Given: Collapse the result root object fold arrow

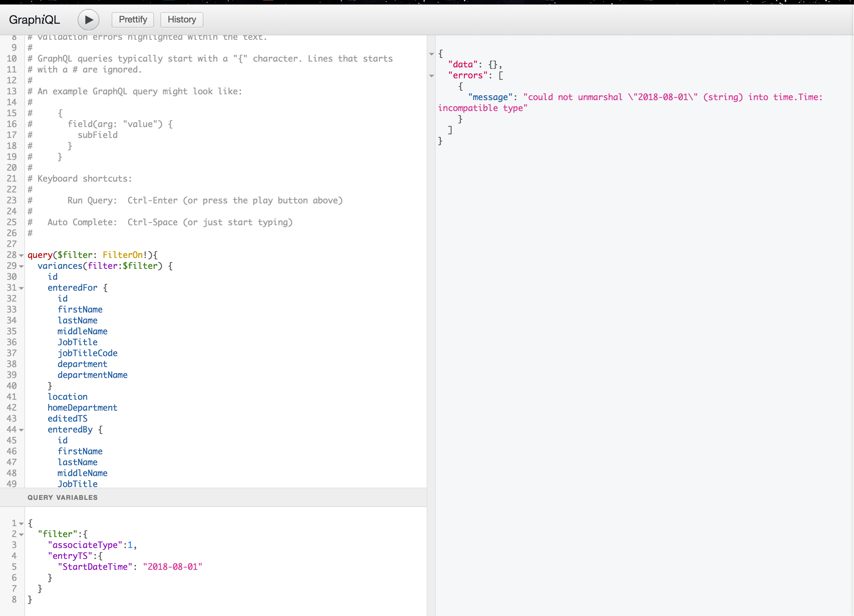Looking at the screenshot, I should 431,54.
